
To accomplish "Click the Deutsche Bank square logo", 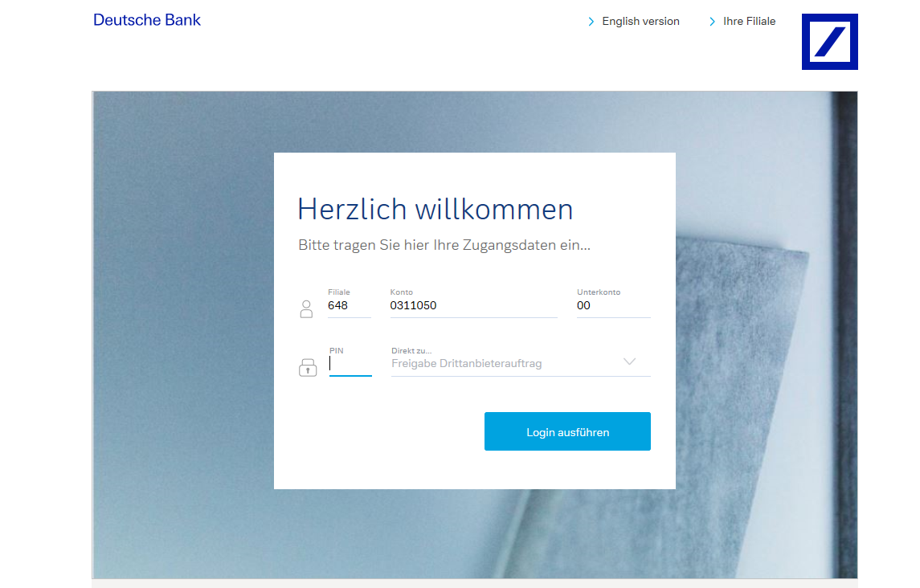I will [x=830, y=42].
